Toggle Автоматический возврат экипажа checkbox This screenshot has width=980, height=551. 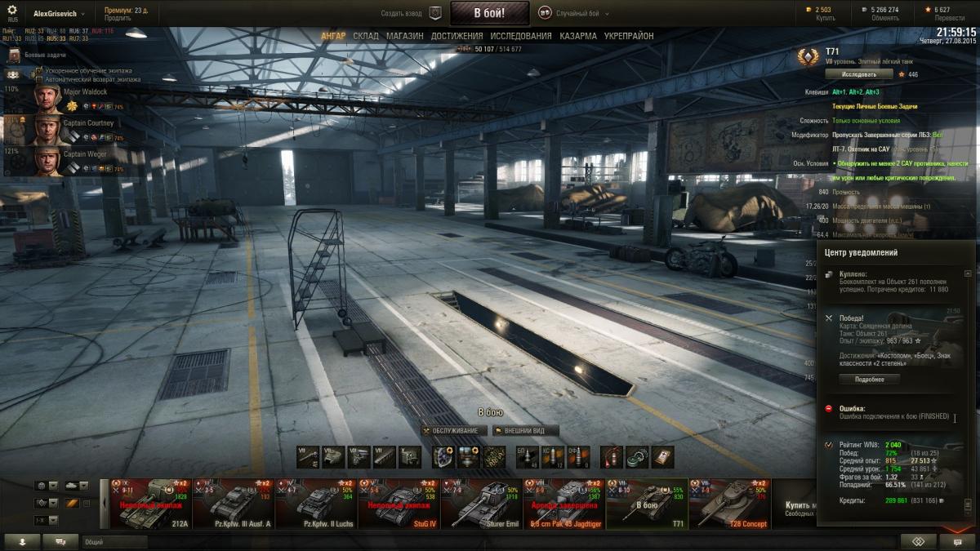(x=39, y=79)
